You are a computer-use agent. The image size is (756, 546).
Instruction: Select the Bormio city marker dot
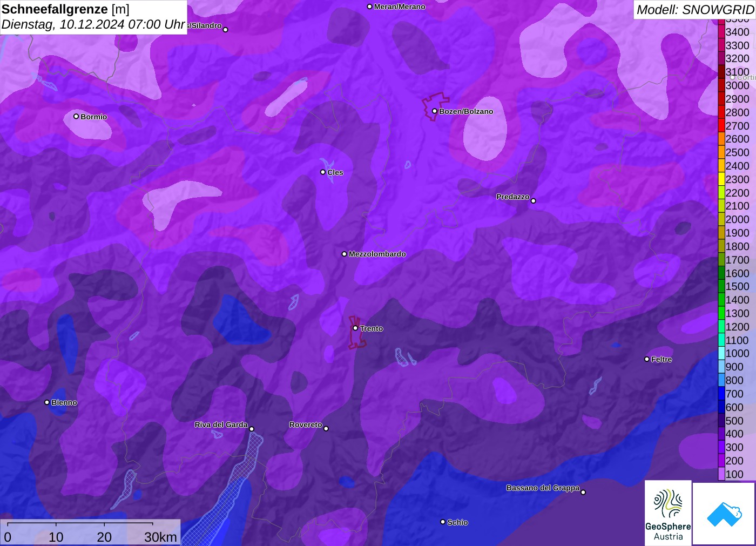tap(76, 116)
